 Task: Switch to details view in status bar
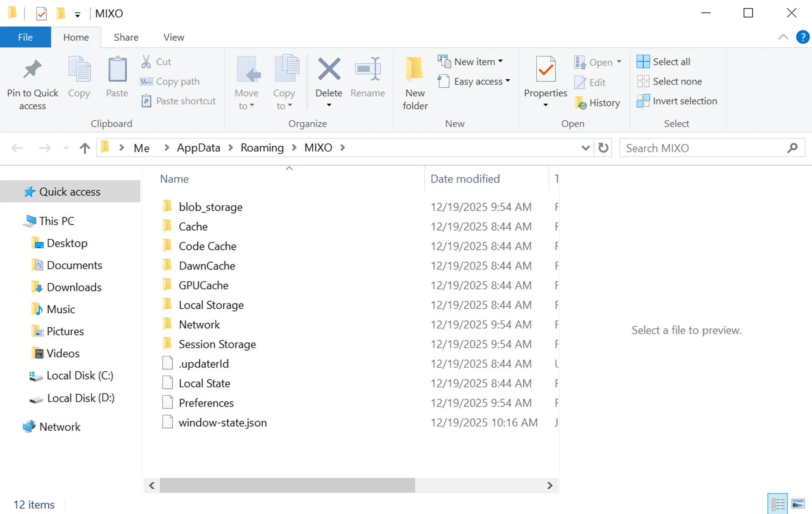778,504
